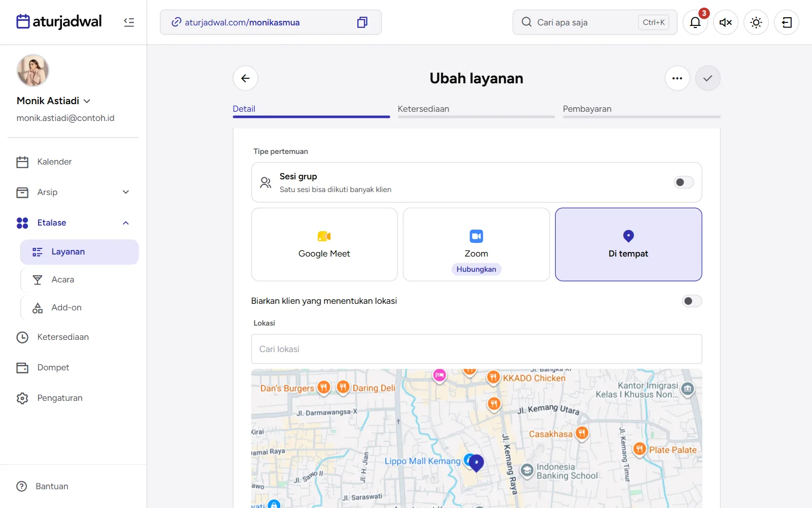
Task: Open more options three-dots menu
Action: pos(678,78)
